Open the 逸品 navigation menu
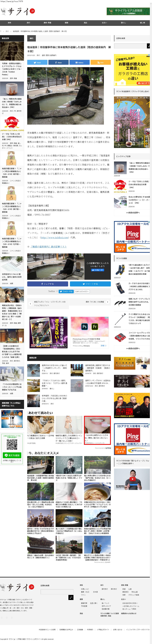152x644 pixels. click(85, 23)
